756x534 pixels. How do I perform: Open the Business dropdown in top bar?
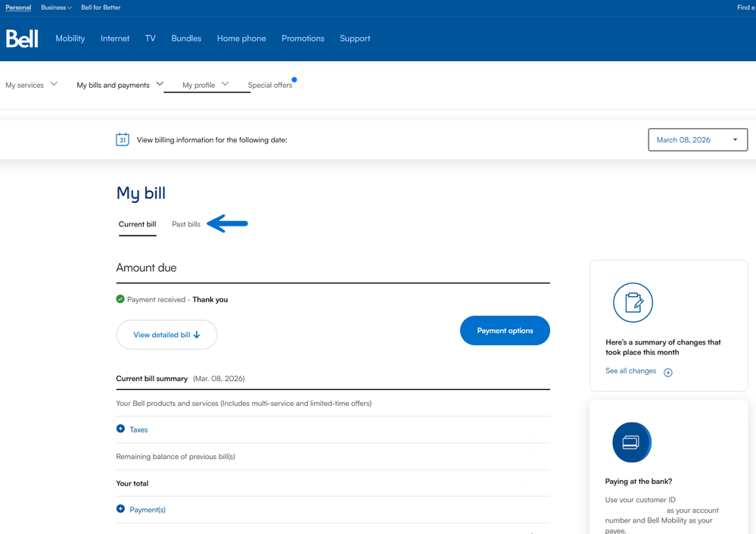click(56, 8)
